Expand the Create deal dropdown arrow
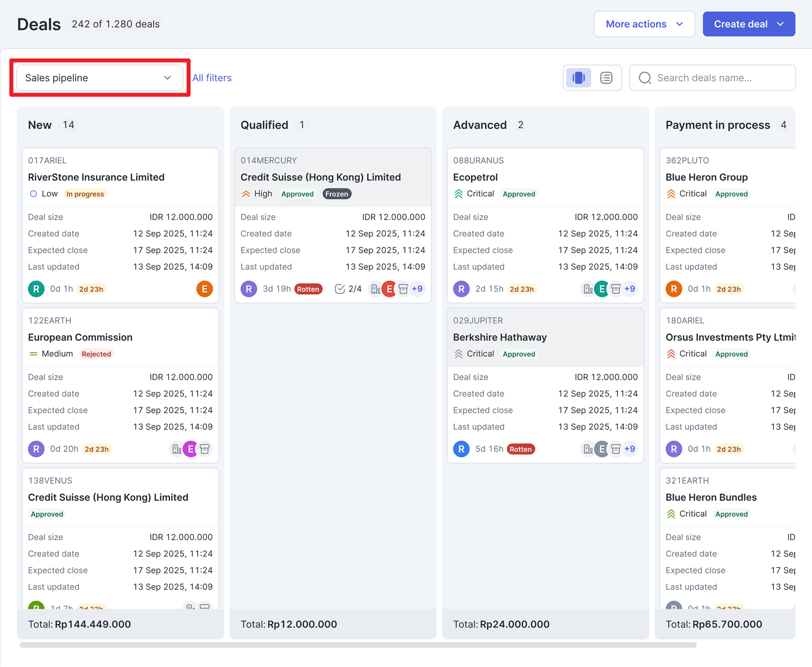This screenshot has width=812, height=667. [x=780, y=24]
